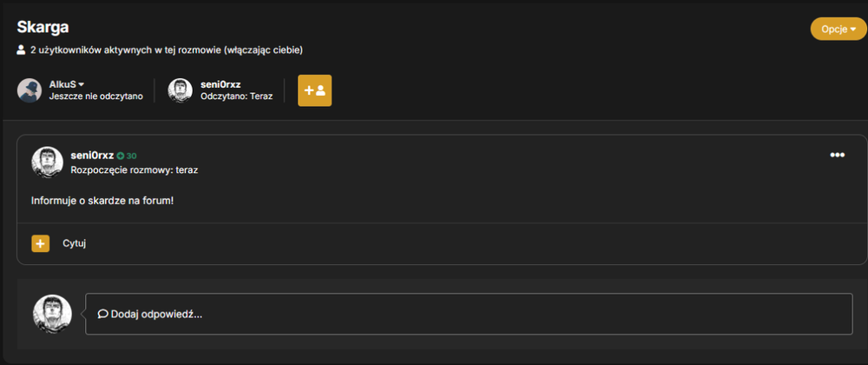Click the seni0rxz post author avatar
Image resolution: width=868 pixels, height=365 pixels.
(48, 163)
